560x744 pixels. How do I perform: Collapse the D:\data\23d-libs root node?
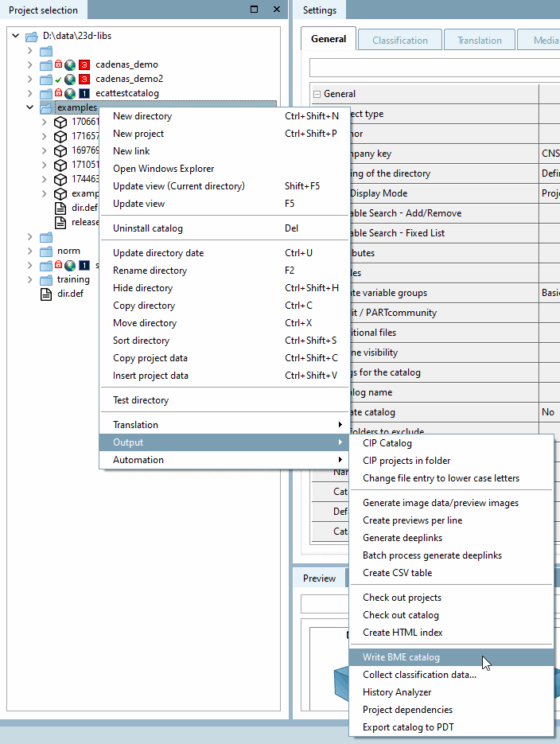point(16,36)
